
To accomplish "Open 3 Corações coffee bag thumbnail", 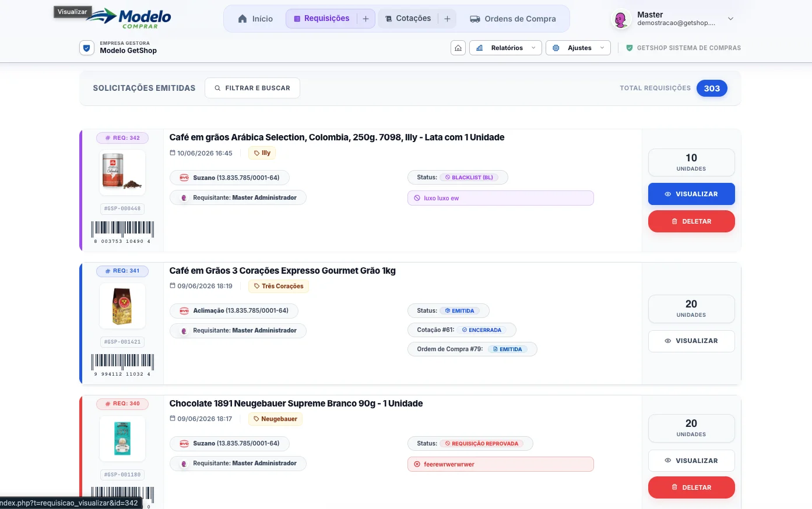I will point(122,306).
